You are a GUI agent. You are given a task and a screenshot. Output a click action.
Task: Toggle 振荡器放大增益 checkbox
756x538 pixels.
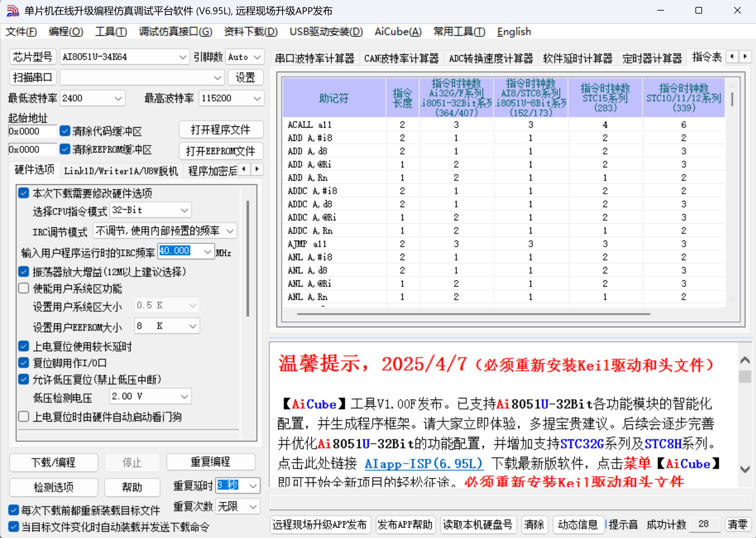click(23, 272)
